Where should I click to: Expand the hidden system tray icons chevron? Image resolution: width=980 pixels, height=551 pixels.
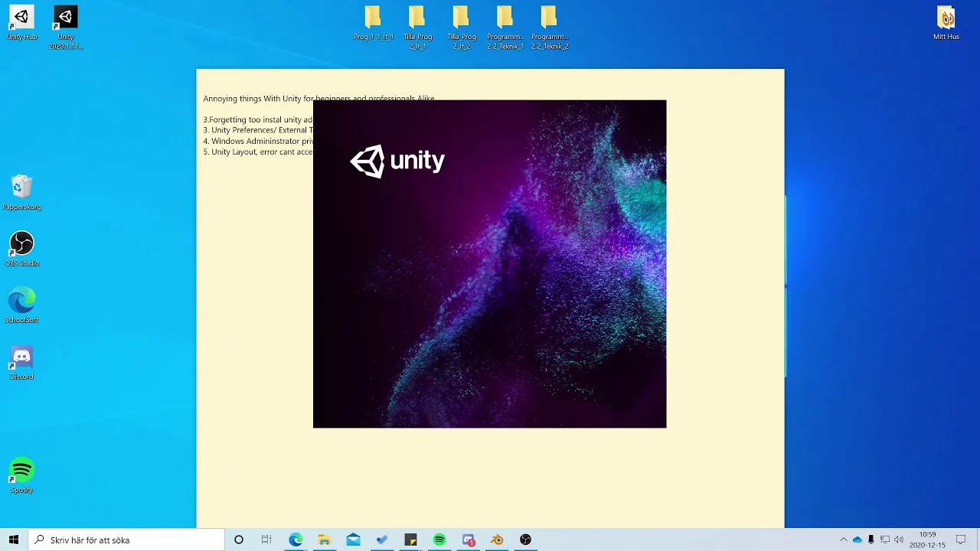click(844, 540)
